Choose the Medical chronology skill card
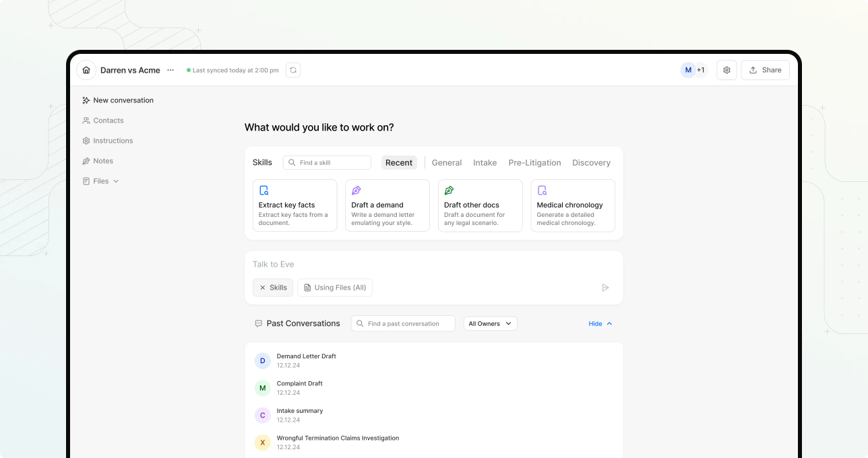The image size is (868, 458). tap(573, 205)
